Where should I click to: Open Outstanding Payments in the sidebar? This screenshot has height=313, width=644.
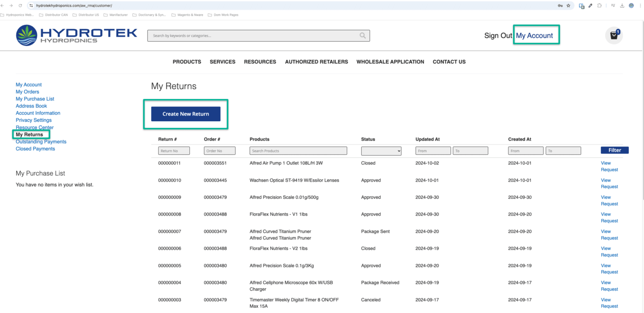41,142
